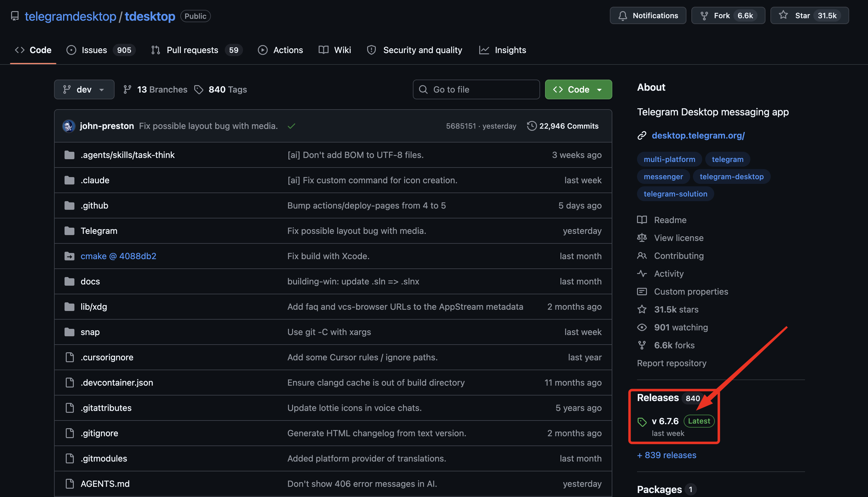
Task: Open the + 839 releases link
Action: click(666, 455)
